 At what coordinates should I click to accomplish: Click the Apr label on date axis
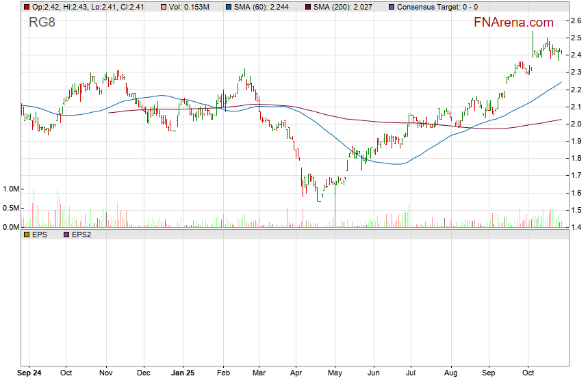click(296, 373)
